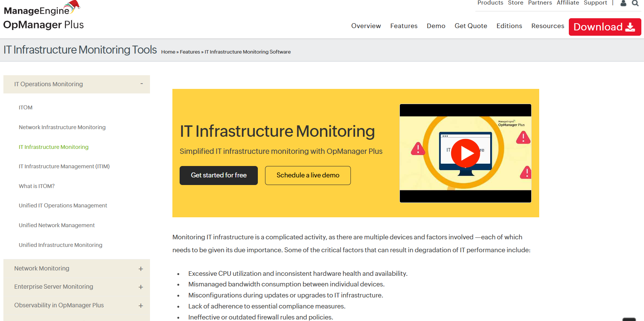This screenshot has height=321, width=644.
Task: Click the OpManager Plus product title
Action: pos(44,25)
